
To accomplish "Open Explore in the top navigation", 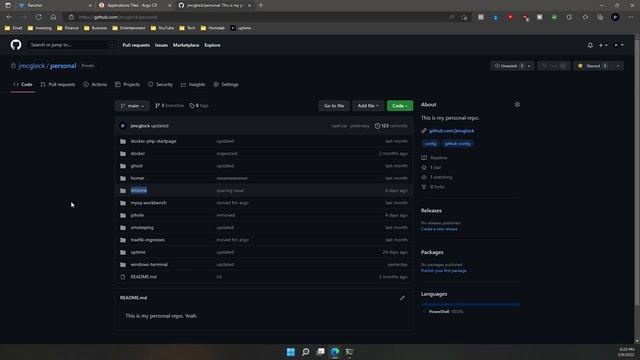I will point(212,45).
